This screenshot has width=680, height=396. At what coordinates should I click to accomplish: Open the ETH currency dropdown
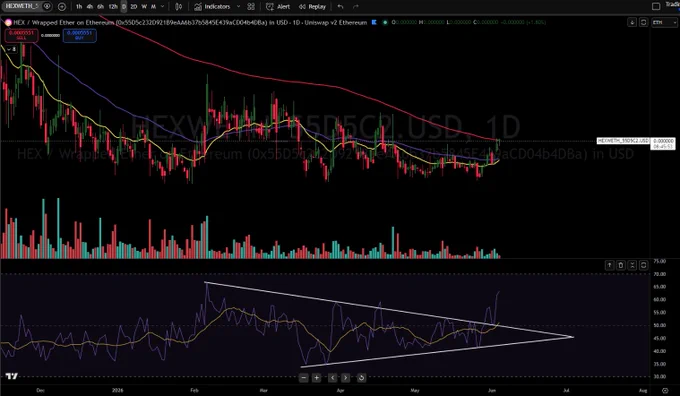664,22
